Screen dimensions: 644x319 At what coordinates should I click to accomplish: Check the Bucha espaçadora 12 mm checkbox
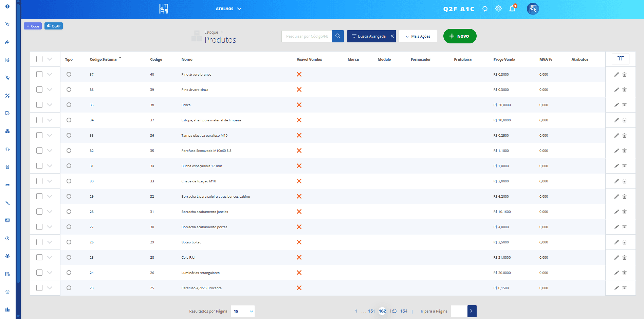[x=39, y=166]
